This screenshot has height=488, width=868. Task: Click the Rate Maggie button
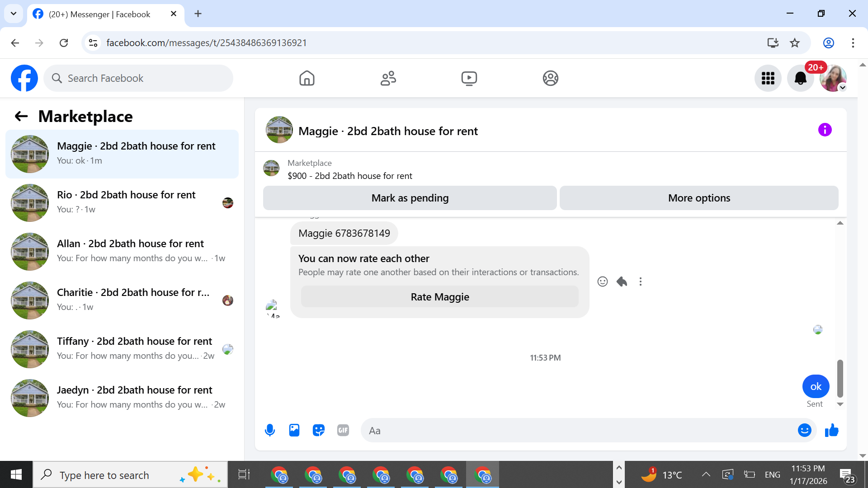tap(439, 297)
